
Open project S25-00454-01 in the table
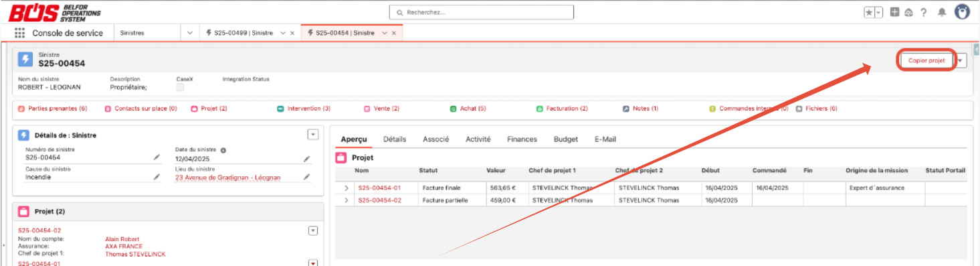coord(379,188)
